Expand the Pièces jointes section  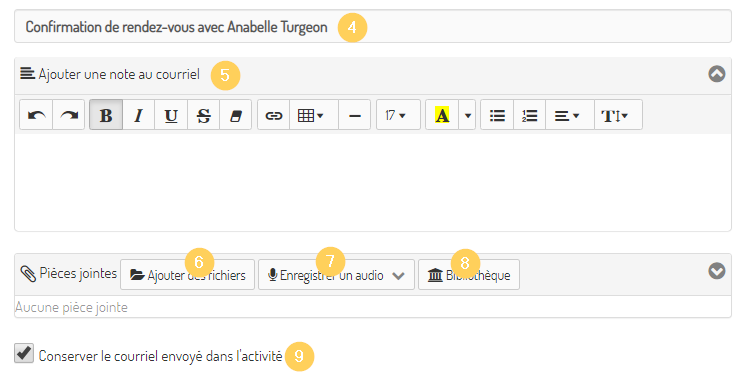717,271
